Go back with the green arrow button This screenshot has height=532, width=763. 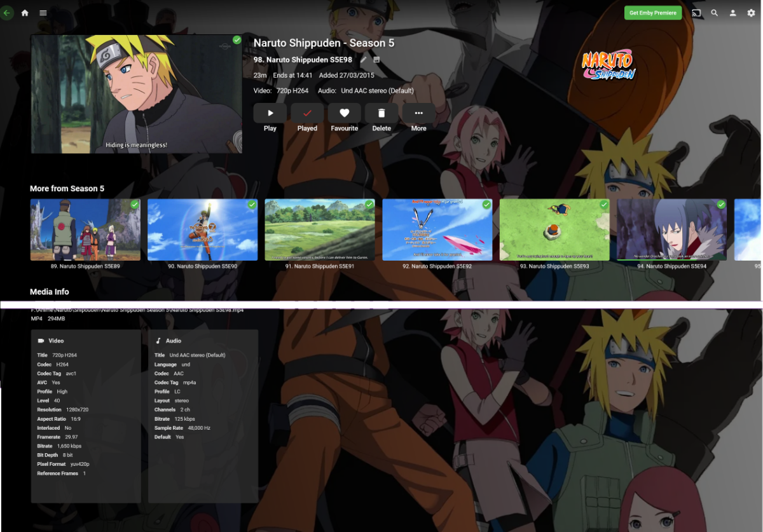(6, 13)
